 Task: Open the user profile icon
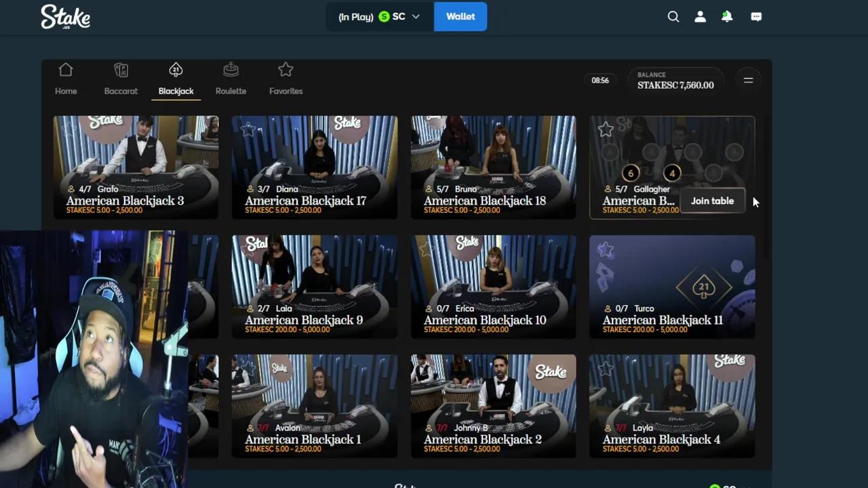point(700,16)
